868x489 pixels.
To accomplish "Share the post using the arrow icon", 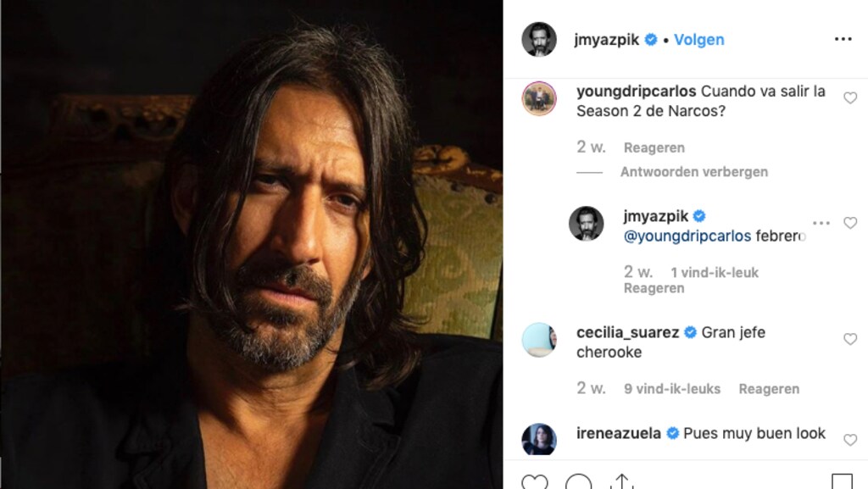I will 622,483.
